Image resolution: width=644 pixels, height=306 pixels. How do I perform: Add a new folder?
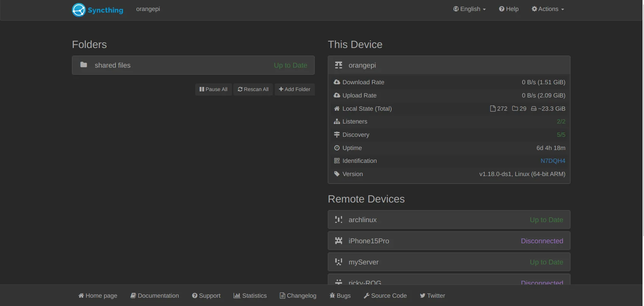(x=294, y=89)
